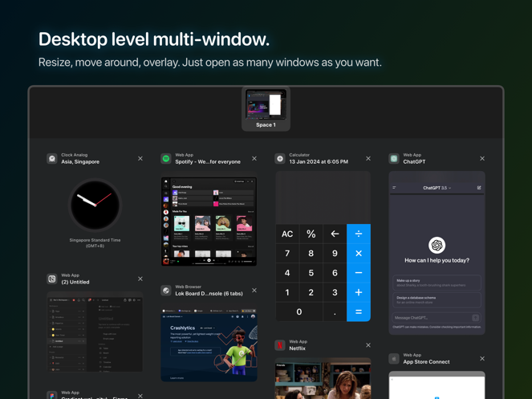Click 'Singapore Standard Time' label
532x399 pixels.
95,240
